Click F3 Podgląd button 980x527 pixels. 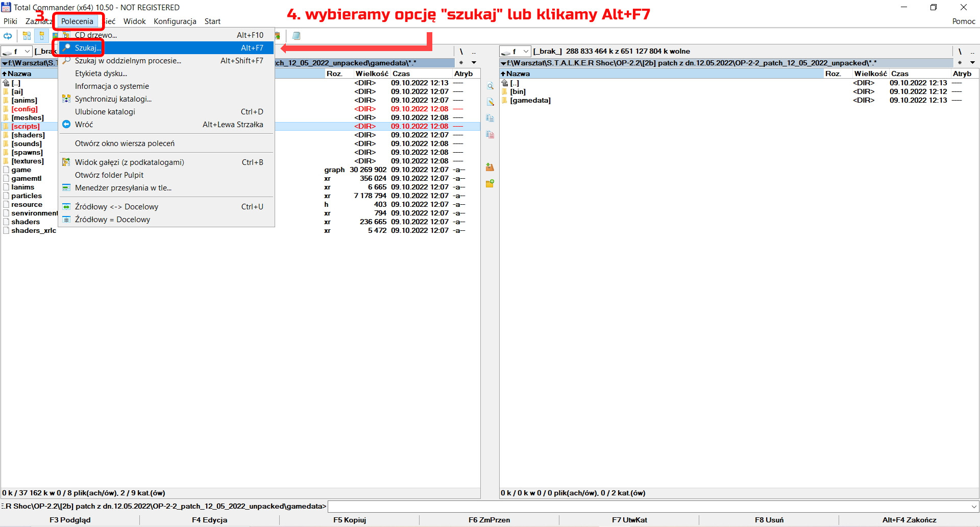point(70,520)
